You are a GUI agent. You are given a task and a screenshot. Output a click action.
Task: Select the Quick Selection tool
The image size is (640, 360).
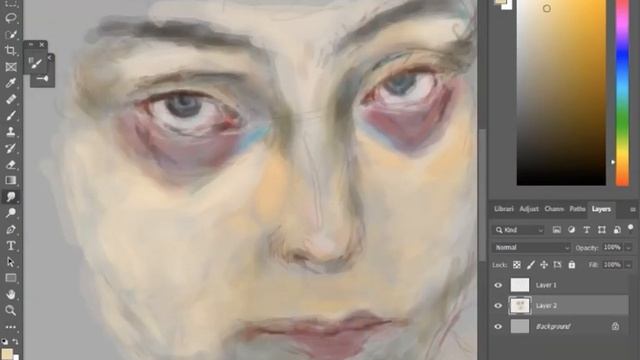click(x=11, y=34)
